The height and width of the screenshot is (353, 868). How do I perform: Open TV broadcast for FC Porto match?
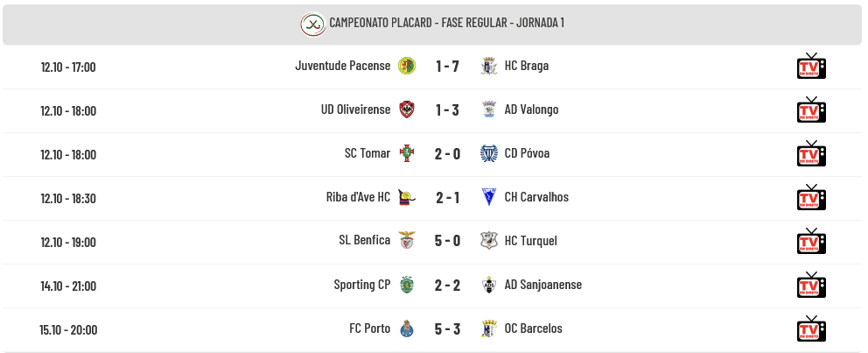coord(811,329)
